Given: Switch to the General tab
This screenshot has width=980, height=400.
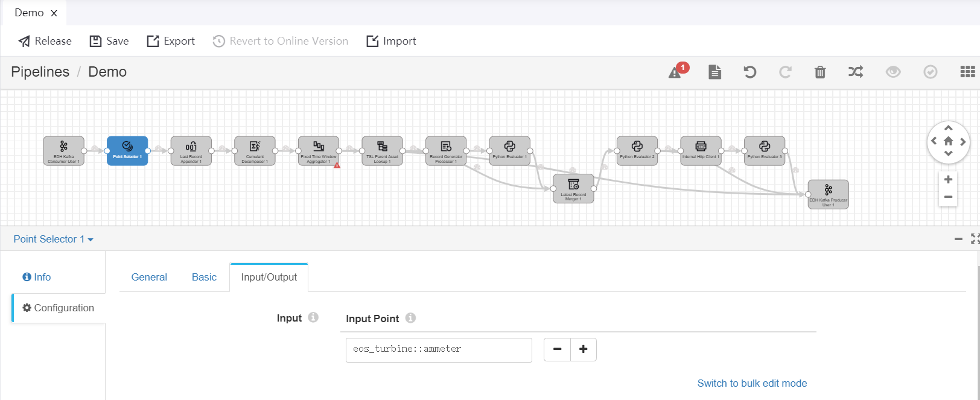Looking at the screenshot, I should [x=149, y=277].
